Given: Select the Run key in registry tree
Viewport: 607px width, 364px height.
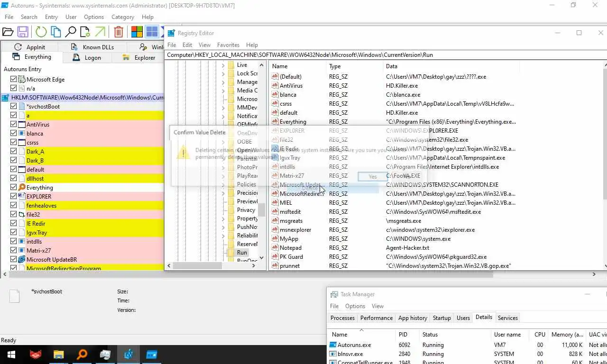Looking at the screenshot, I should pyautogui.click(x=242, y=253).
